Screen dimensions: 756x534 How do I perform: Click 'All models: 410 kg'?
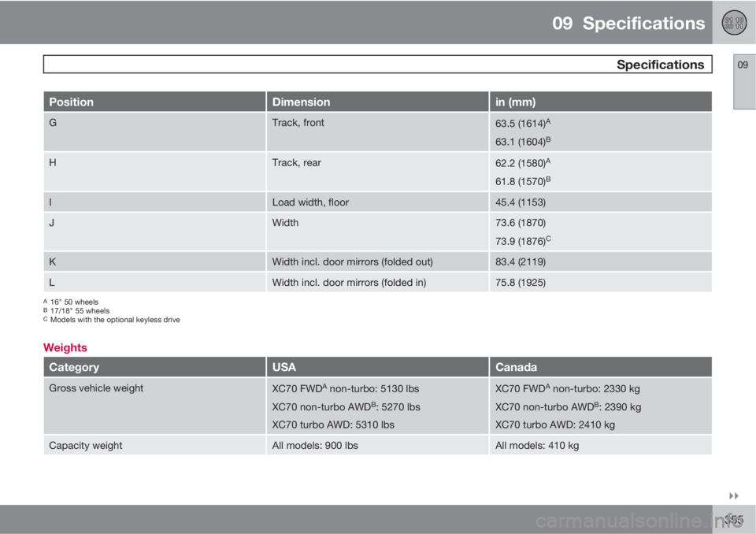(536, 445)
